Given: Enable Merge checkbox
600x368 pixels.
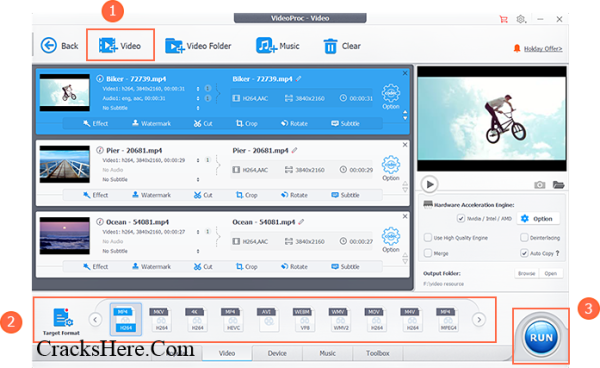Looking at the screenshot, I should click(x=428, y=253).
